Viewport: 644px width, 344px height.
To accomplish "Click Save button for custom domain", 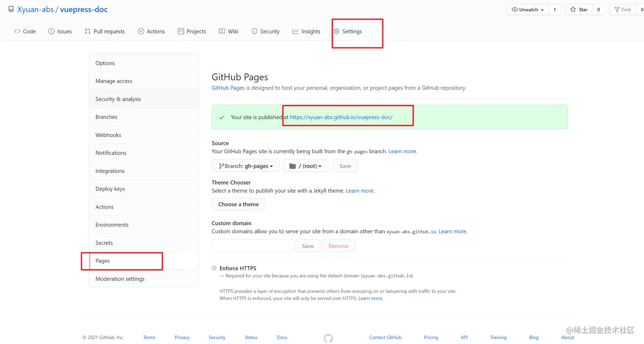I will point(308,246).
